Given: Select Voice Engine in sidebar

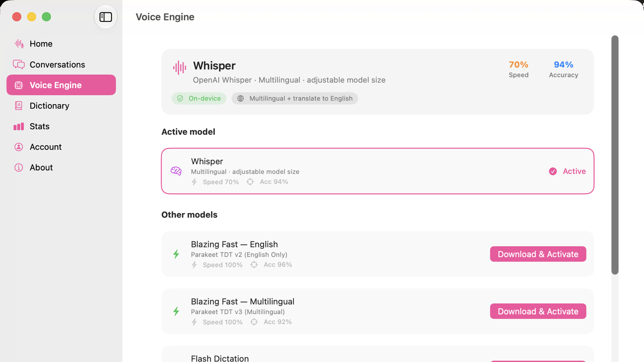Looking at the screenshot, I should point(61,85).
